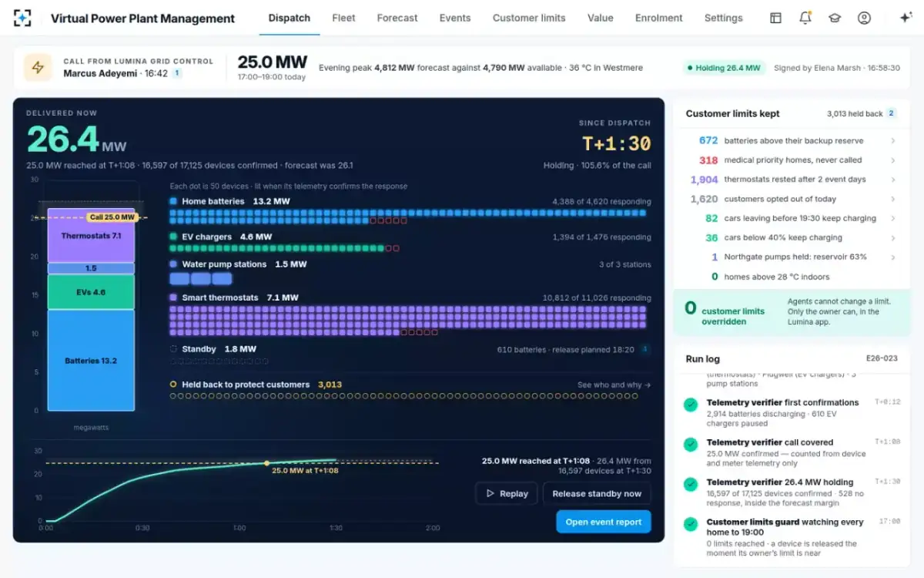Open the Forecast tab
924x578 pixels.
point(397,18)
